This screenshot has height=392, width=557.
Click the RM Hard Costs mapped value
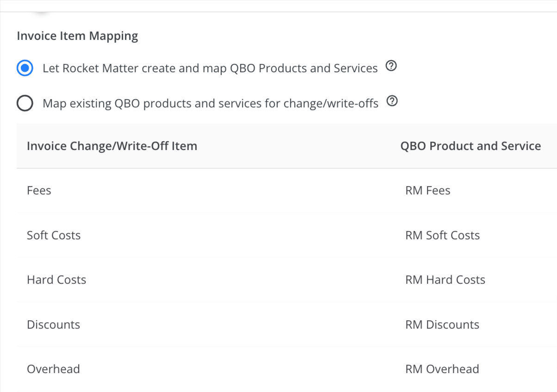446,280
